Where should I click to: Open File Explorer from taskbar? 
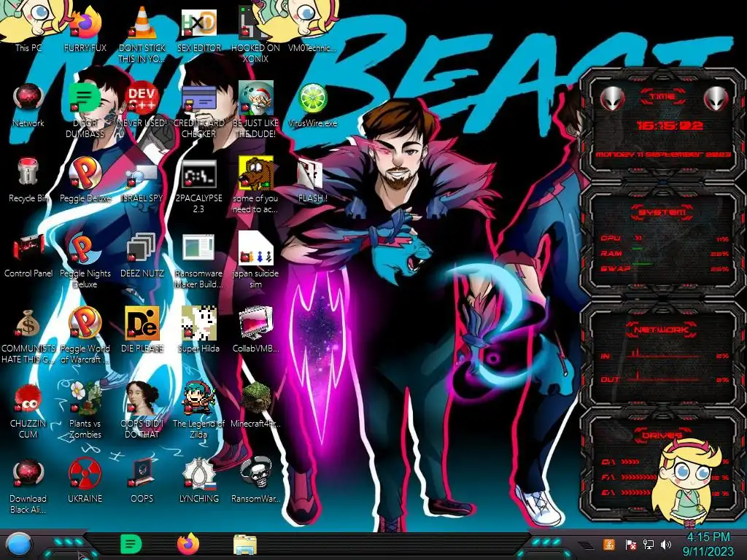pyautogui.click(x=245, y=544)
